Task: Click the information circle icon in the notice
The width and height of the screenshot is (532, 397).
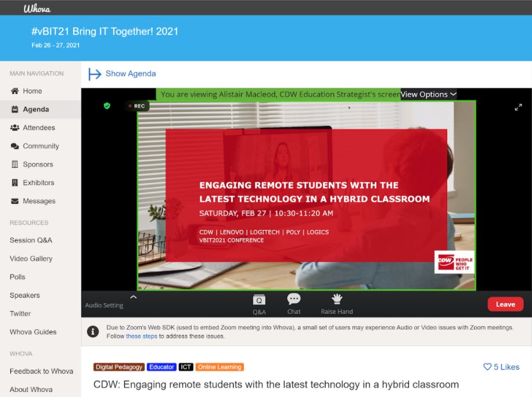Action: 93,331
